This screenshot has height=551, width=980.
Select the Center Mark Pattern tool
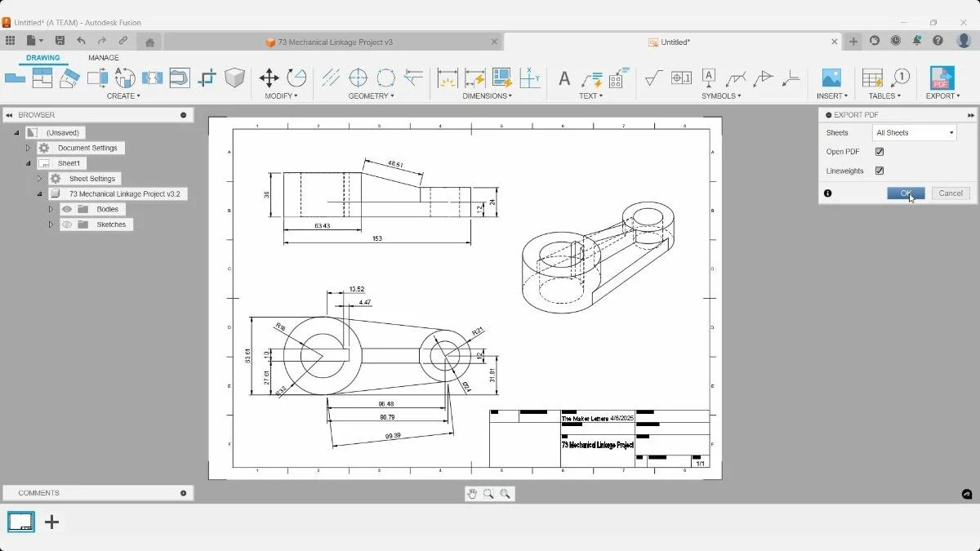point(386,78)
